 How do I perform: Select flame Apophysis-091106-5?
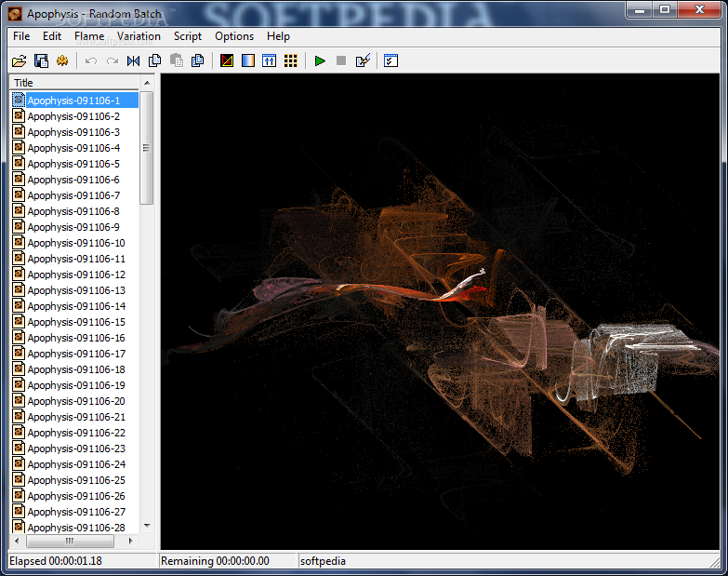click(x=74, y=164)
